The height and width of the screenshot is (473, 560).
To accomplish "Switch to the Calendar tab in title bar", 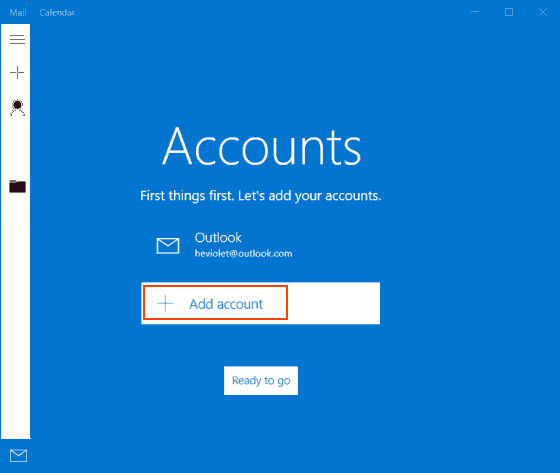I will coord(57,13).
